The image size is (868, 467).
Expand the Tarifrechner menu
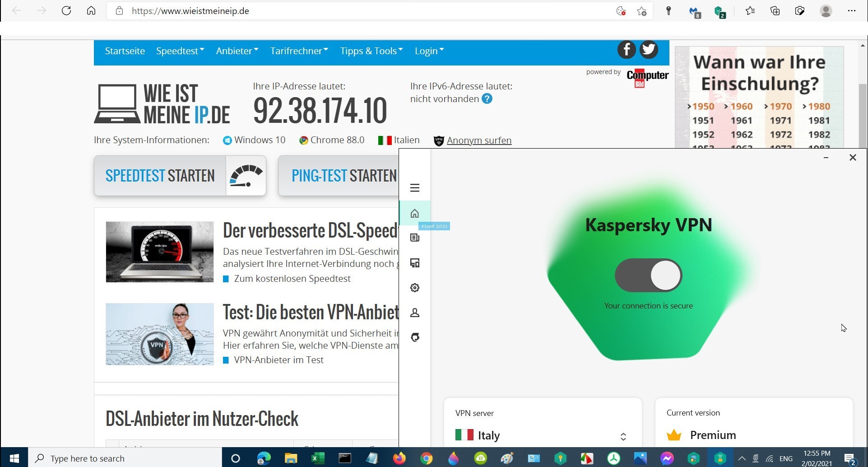coord(299,51)
